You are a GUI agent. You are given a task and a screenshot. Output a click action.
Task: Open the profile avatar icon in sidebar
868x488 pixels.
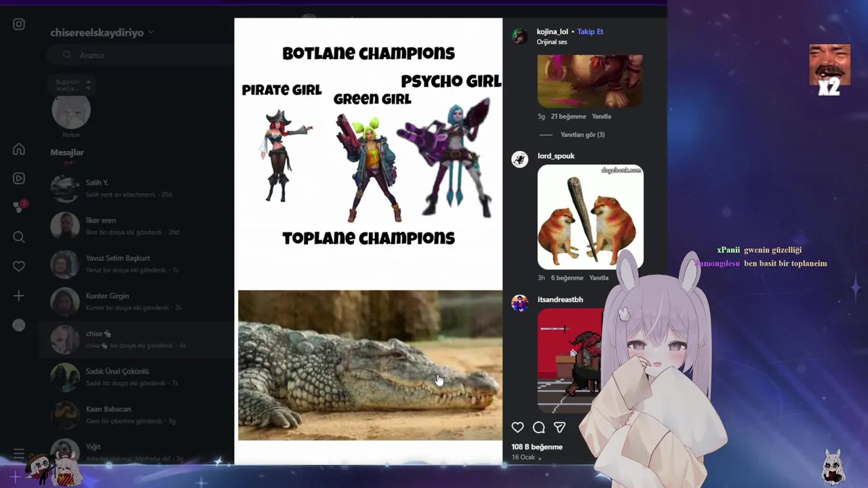(19, 325)
